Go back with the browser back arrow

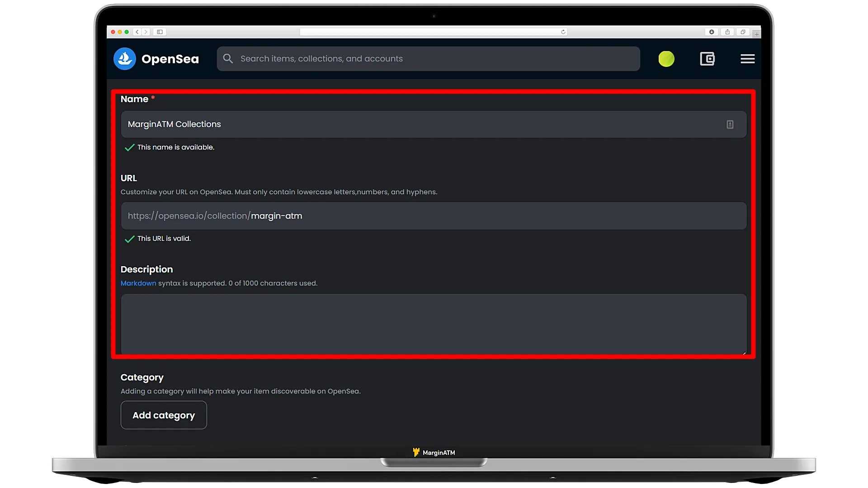click(137, 32)
